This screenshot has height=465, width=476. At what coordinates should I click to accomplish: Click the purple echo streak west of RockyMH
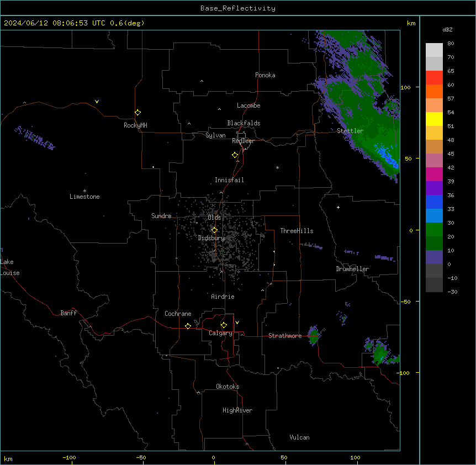35,138
